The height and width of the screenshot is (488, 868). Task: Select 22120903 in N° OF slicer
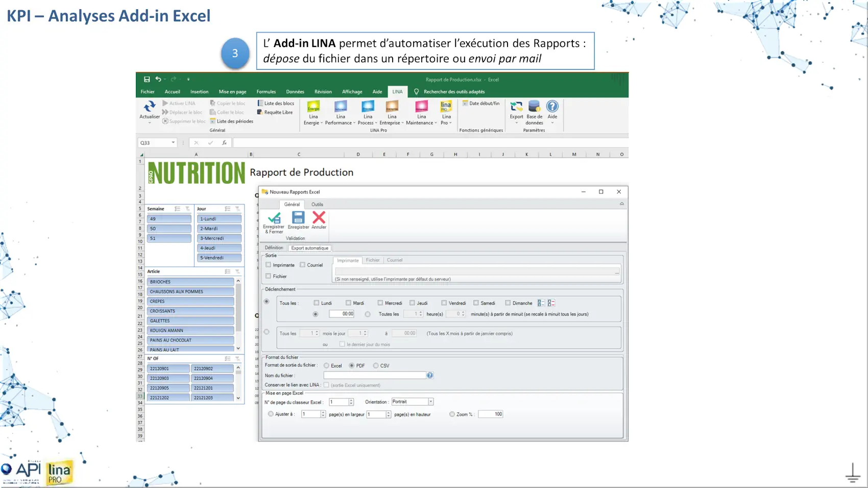168,378
